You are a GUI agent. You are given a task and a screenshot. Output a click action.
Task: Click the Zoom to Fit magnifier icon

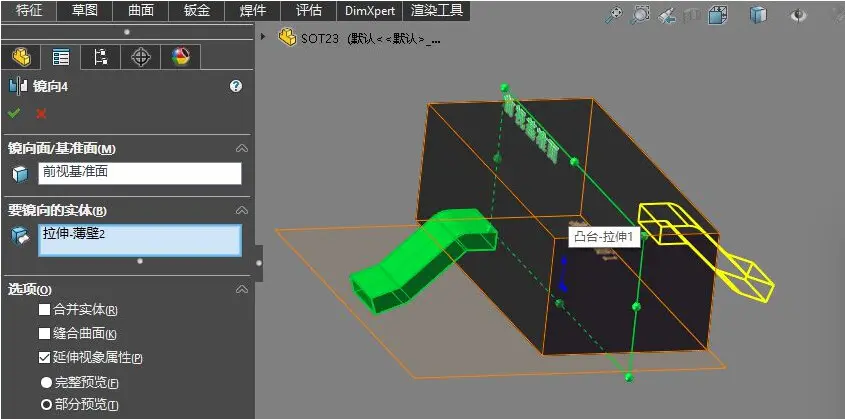[x=614, y=15]
